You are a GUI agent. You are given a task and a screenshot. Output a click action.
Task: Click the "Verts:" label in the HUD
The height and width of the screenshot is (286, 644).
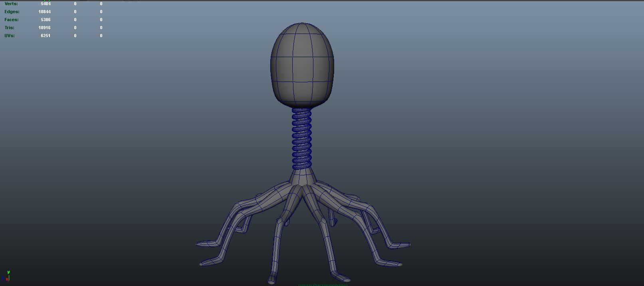(11, 4)
